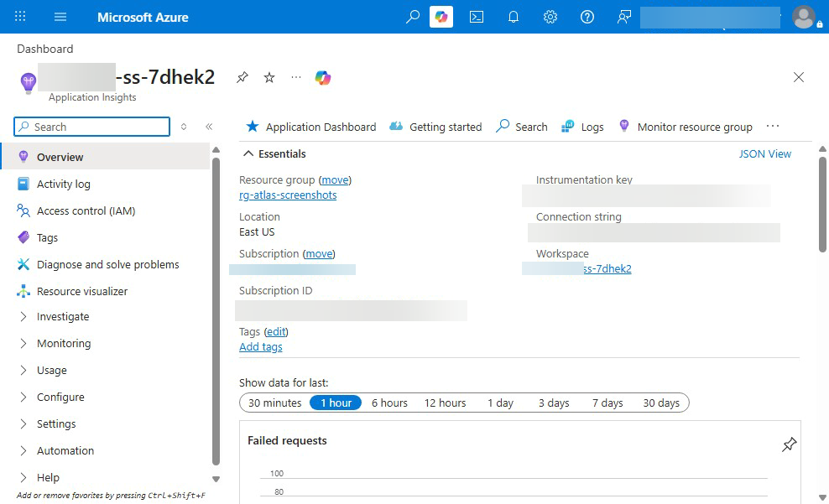Screen dimensions: 829x504
Task: Launch Copilot from the top bar
Action: (x=441, y=17)
